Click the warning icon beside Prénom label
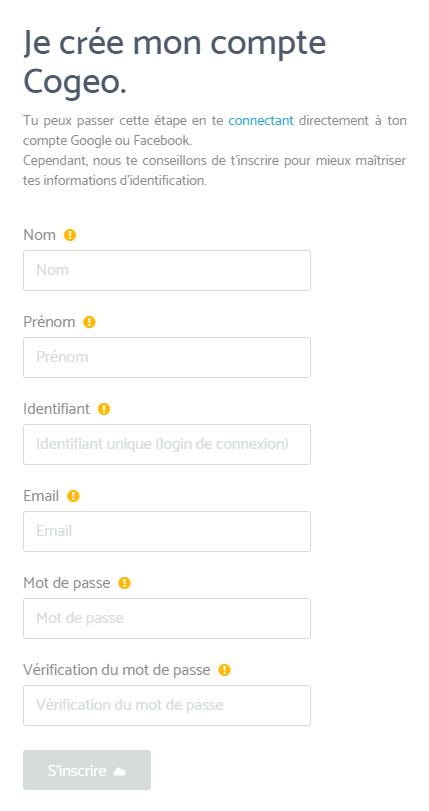The height and width of the screenshot is (811, 429). click(x=90, y=322)
